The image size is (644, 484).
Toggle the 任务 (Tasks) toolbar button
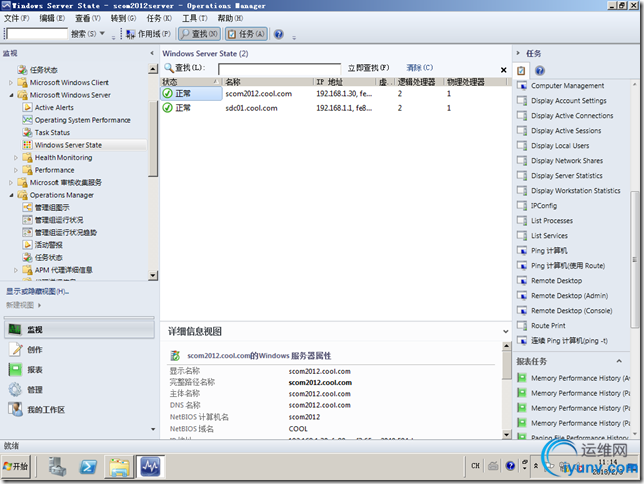[x=246, y=34]
